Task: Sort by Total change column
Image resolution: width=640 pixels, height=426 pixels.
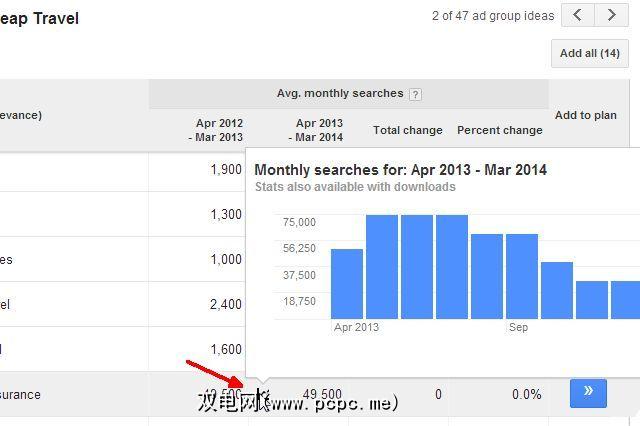Action: [x=408, y=130]
